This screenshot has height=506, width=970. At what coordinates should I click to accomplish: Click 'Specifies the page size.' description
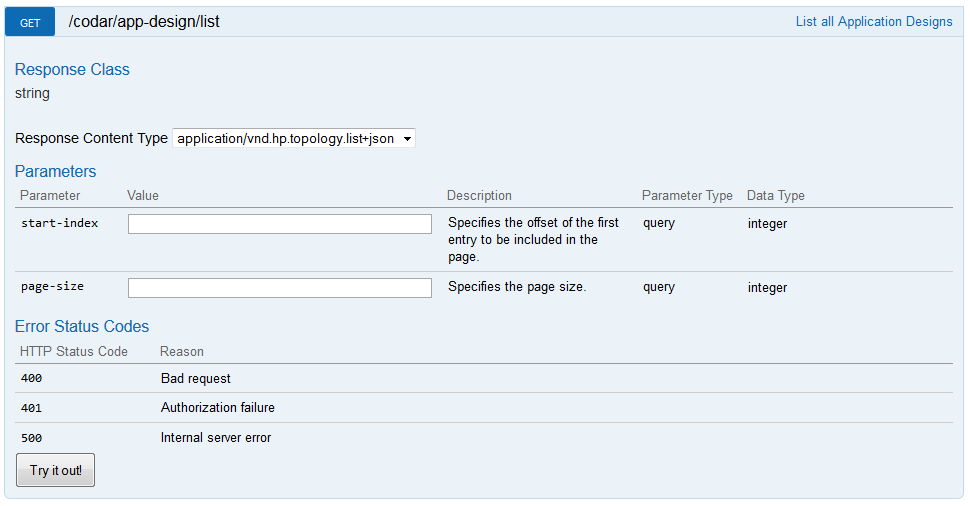[x=517, y=286]
